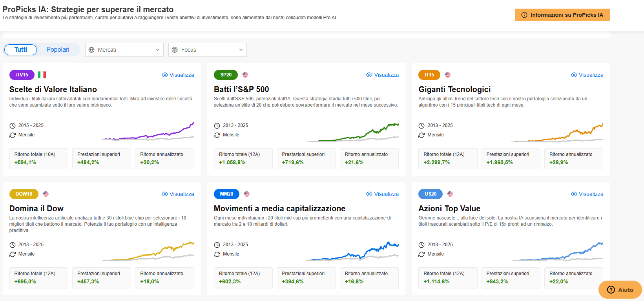
Task: Click the US flag next to SP20 badge
Action: (245, 75)
